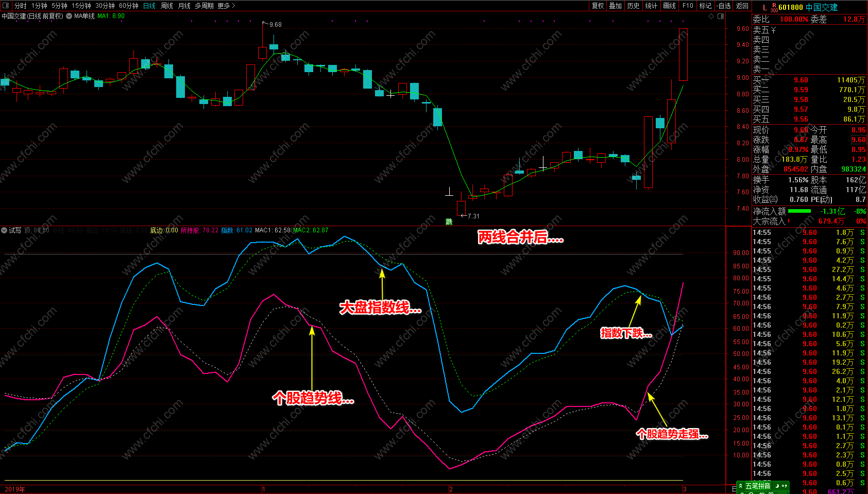Switch 五笔拼音 input mode
The image size is (868, 494).
click(758, 486)
